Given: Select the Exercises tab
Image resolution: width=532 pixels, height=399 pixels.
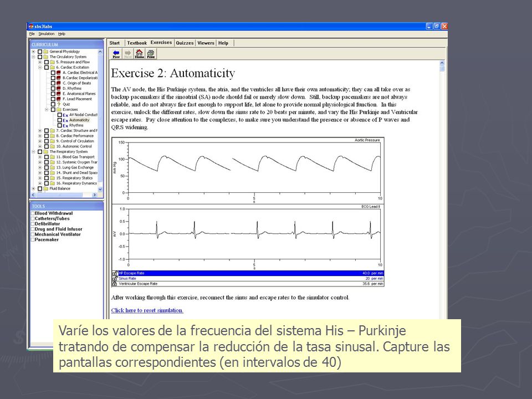Looking at the screenshot, I should 161,43.
